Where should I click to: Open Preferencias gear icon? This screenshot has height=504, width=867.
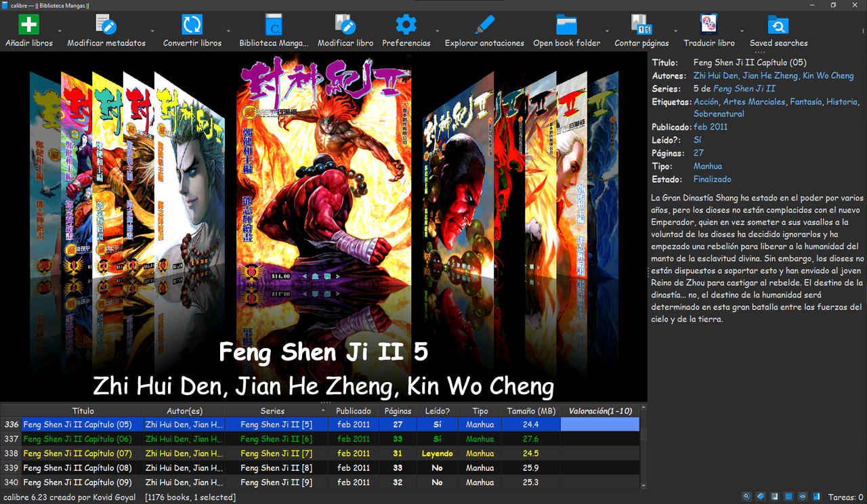coord(406,25)
